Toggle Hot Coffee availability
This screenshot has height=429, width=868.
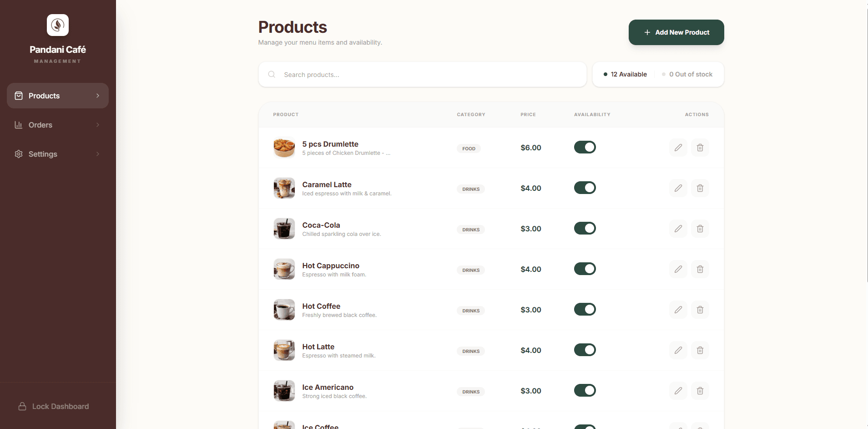(x=585, y=309)
